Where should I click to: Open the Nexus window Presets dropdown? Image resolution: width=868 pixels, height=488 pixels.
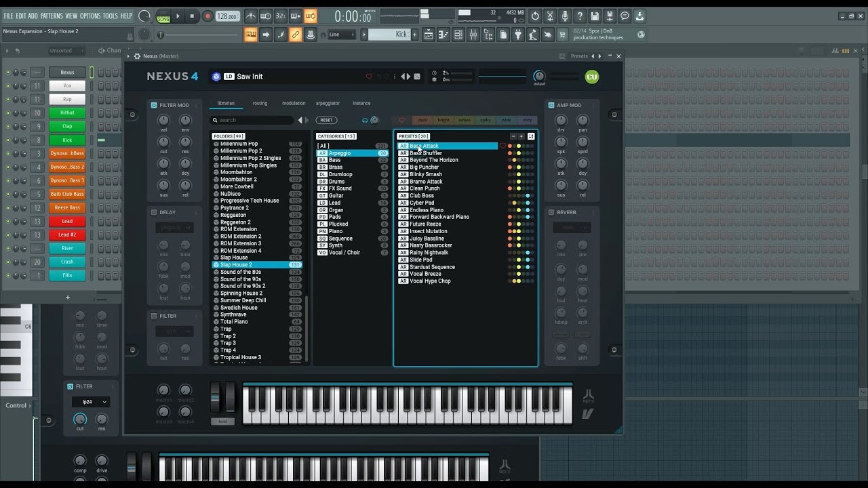point(579,56)
